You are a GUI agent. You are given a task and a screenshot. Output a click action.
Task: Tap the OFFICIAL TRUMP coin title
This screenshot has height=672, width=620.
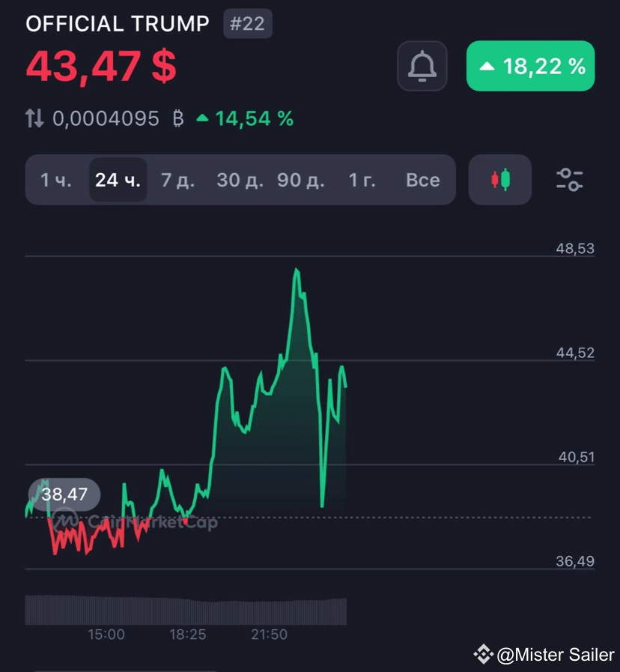point(118,23)
